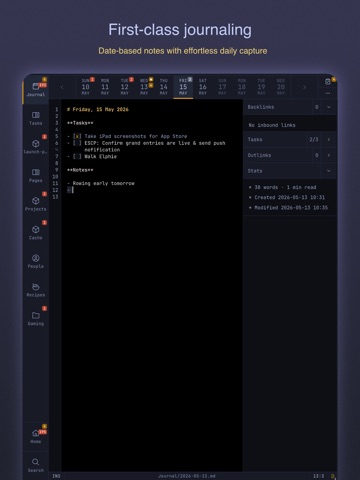Click the 'Walk Elphie' task text
Image resolution: width=360 pixels, height=480 pixels.
point(100,156)
